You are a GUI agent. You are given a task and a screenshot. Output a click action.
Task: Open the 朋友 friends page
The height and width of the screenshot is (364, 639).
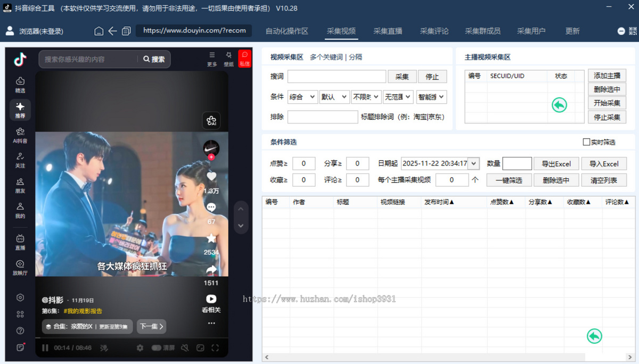(x=20, y=185)
